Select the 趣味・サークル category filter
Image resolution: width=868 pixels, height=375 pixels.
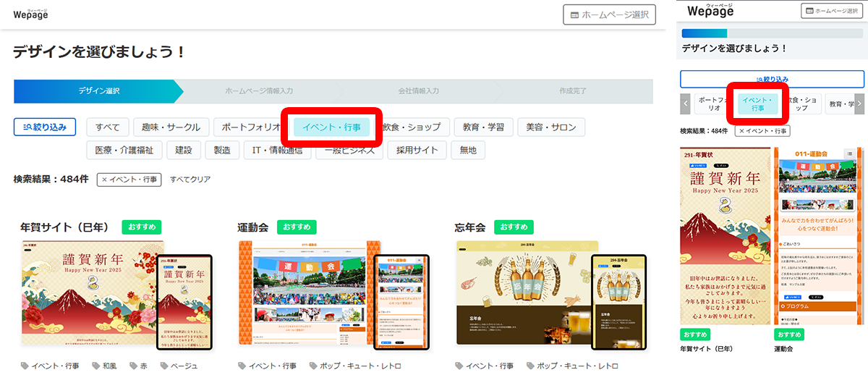(x=171, y=127)
